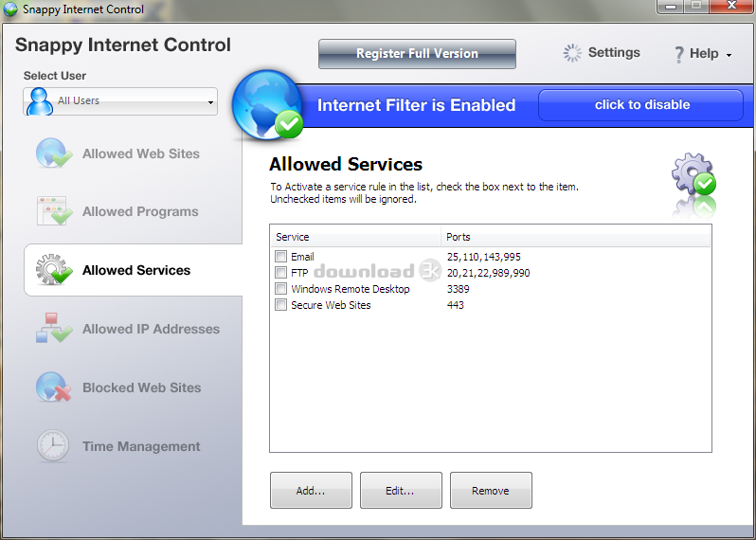Image resolution: width=756 pixels, height=540 pixels.
Task: Switch to the Time Management section
Action: (141, 446)
